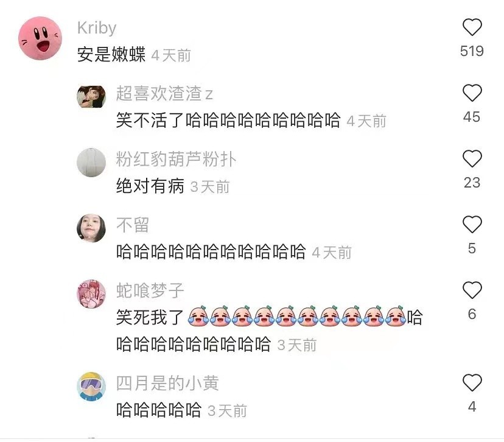Visit Kriby's username link
Viewport: 504px width, 442px height.
[x=97, y=28]
